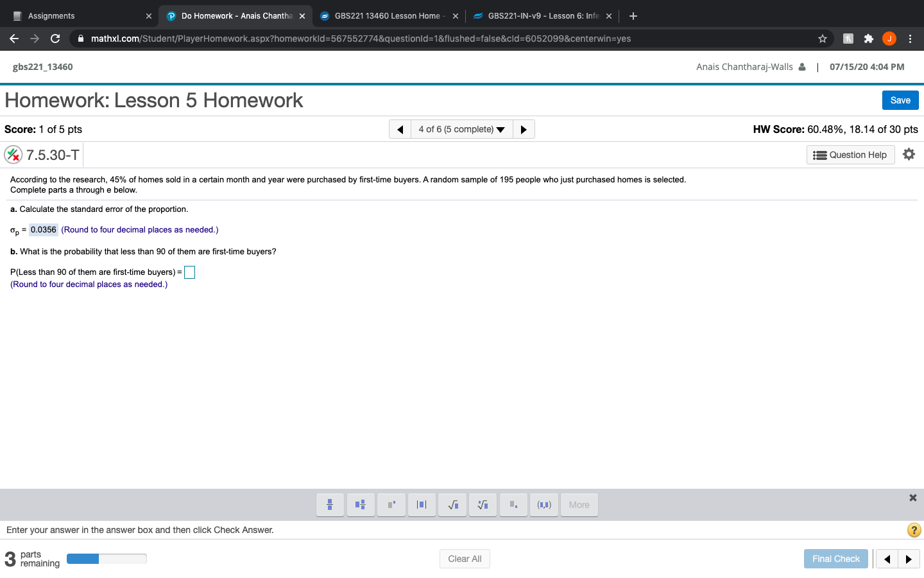Click the Save button
The width and height of the screenshot is (924, 578).
click(x=900, y=100)
